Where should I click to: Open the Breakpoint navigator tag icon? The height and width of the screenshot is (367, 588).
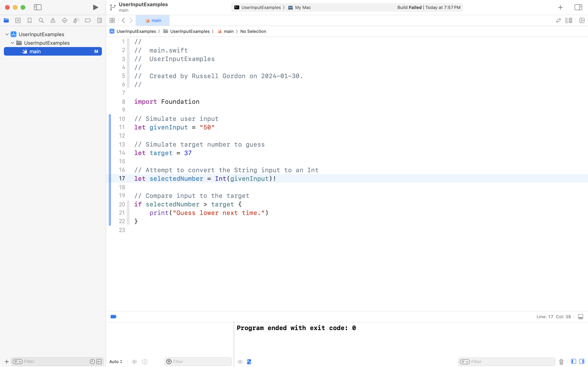(x=88, y=20)
